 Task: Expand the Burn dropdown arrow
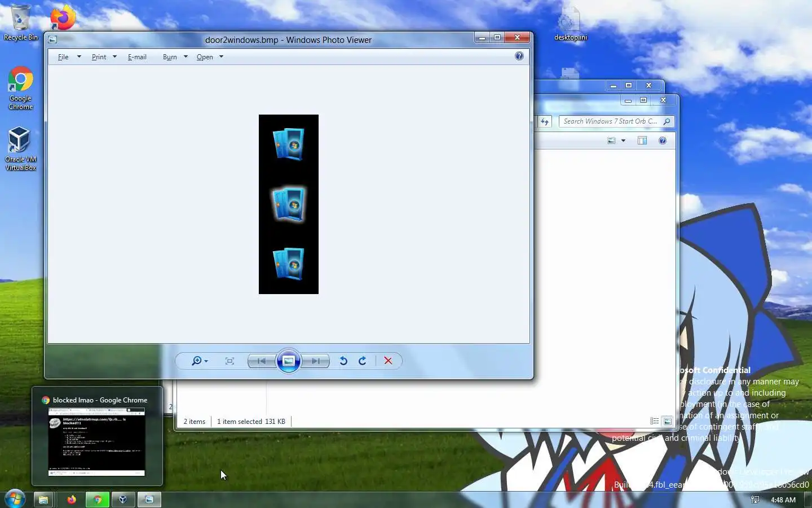186,57
